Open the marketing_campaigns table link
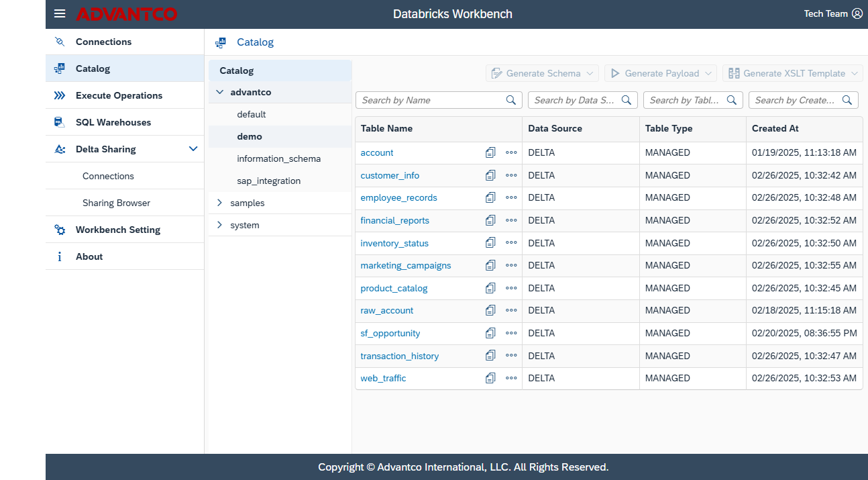This screenshot has width=868, height=480. [406, 265]
